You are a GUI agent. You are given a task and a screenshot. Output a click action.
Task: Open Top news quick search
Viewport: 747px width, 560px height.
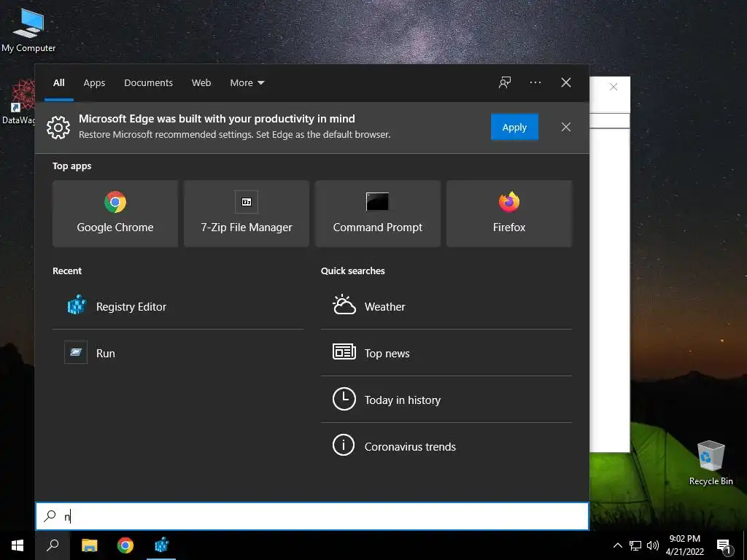coord(446,353)
